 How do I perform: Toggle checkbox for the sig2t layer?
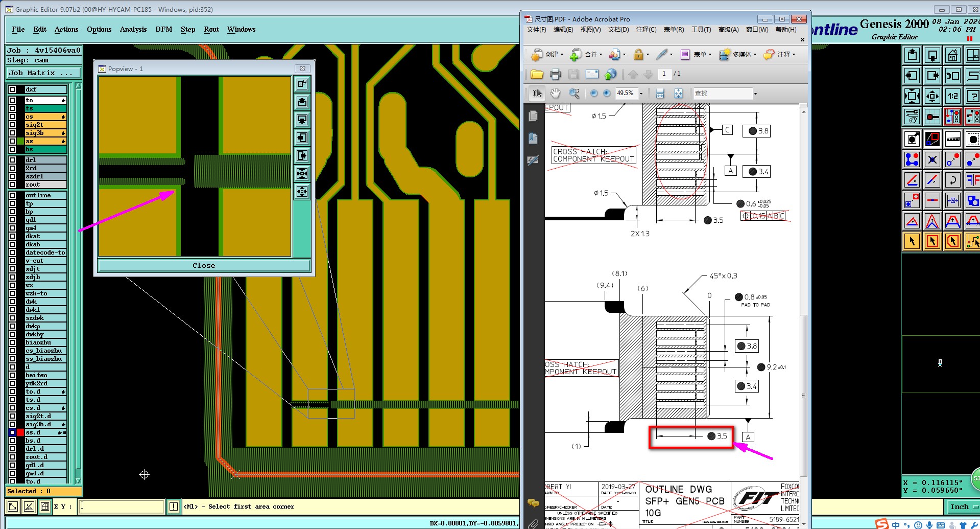pyautogui.click(x=12, y=125)
